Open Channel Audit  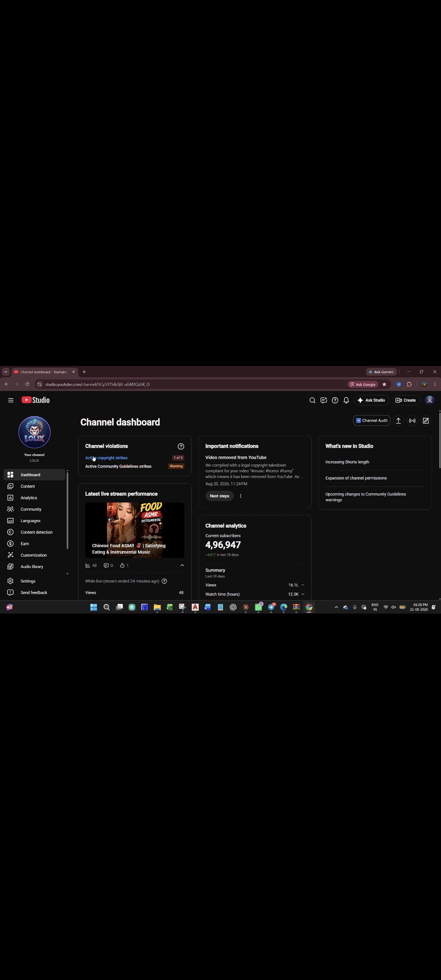[372, 420]
